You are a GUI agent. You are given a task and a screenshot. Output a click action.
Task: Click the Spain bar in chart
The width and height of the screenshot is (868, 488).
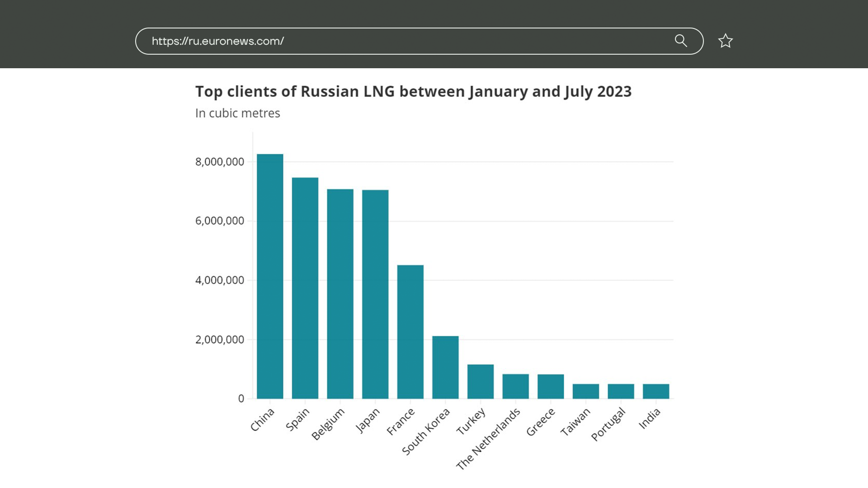[305, 288]
